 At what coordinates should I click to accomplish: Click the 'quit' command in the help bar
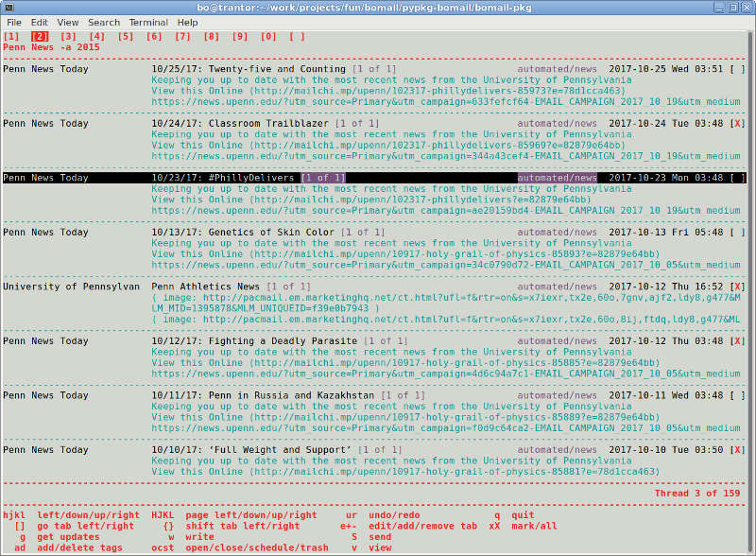(x=522, y=514)
